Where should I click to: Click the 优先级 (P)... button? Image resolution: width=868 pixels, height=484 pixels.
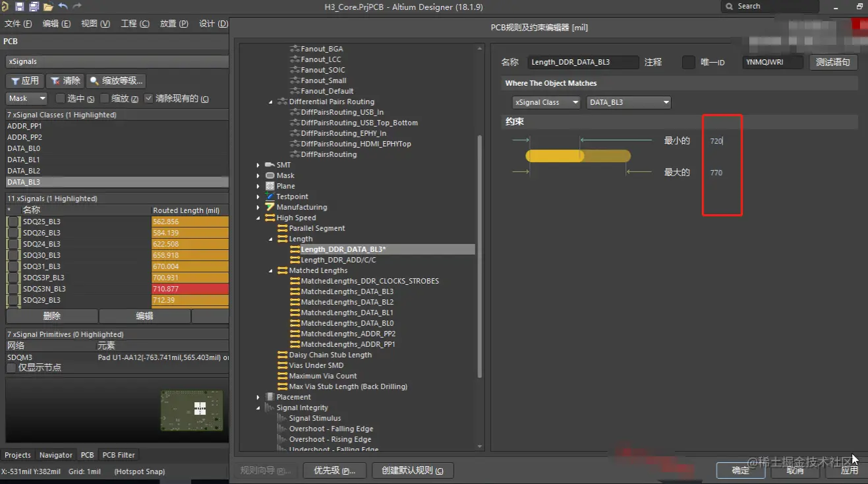334,470
